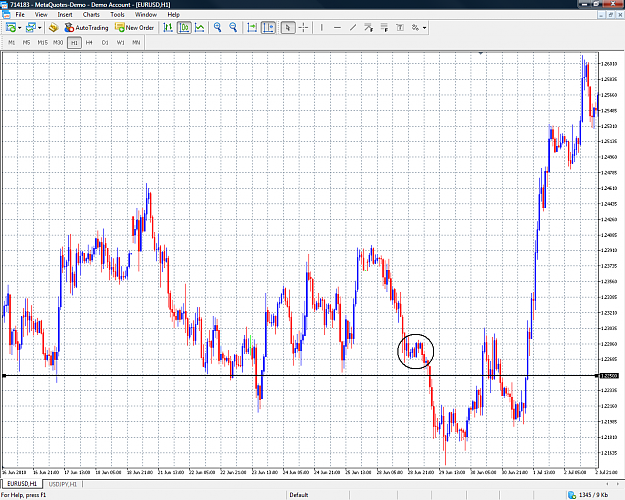
Task: Click the shapes and arrows tool icon
Action: (415, 28)
